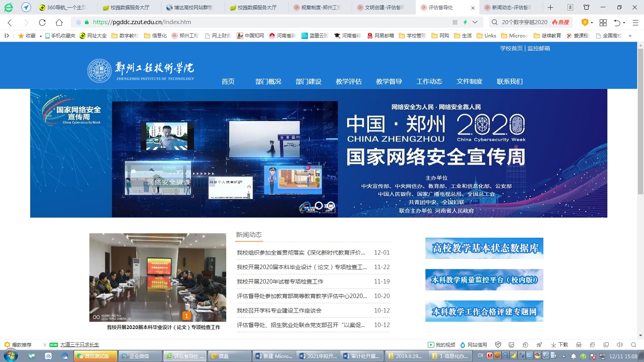
Task: Open the 部门概况 navigation menu
Action: [268, 81]
